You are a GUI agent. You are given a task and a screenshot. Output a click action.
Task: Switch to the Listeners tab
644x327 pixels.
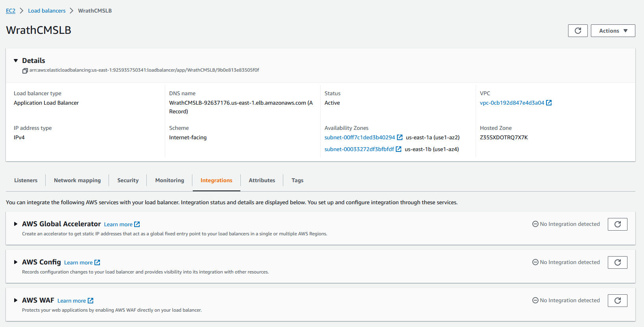(26, 180)
